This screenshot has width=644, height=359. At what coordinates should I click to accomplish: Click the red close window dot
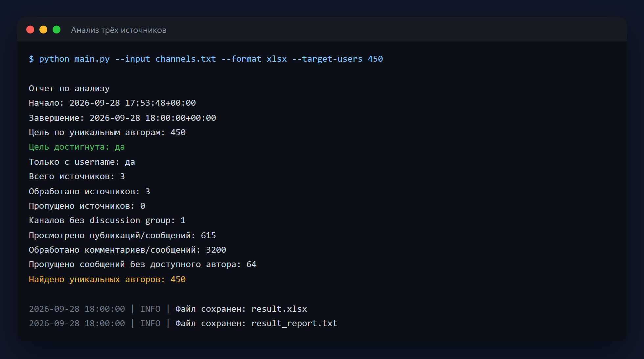pos(30,30)
